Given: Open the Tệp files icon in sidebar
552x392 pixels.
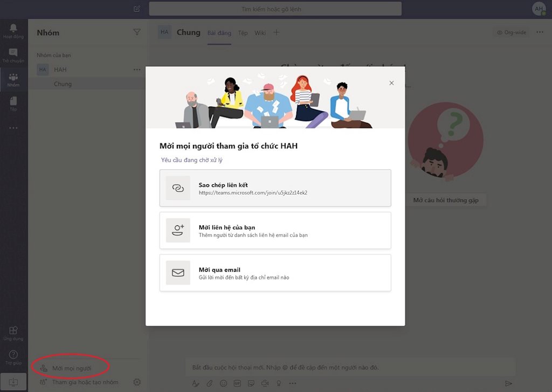Looking at the screenshot, I should (x=13, y=103).
